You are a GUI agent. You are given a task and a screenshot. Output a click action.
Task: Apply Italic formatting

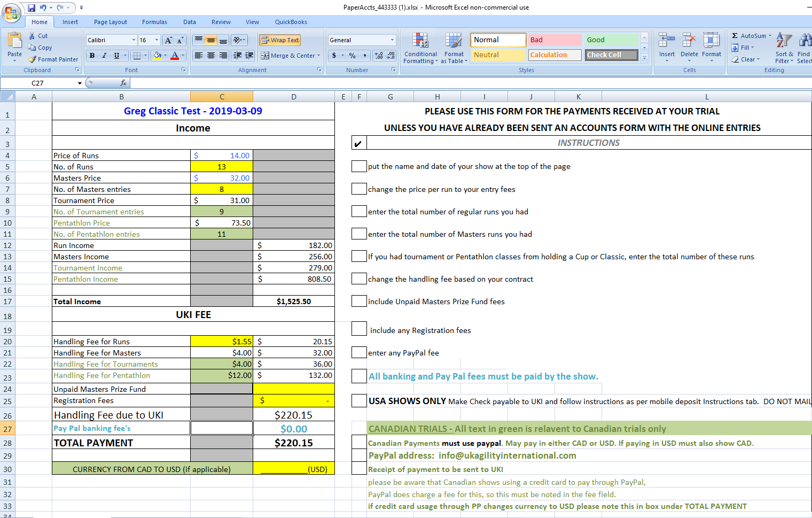click(104, 56)
